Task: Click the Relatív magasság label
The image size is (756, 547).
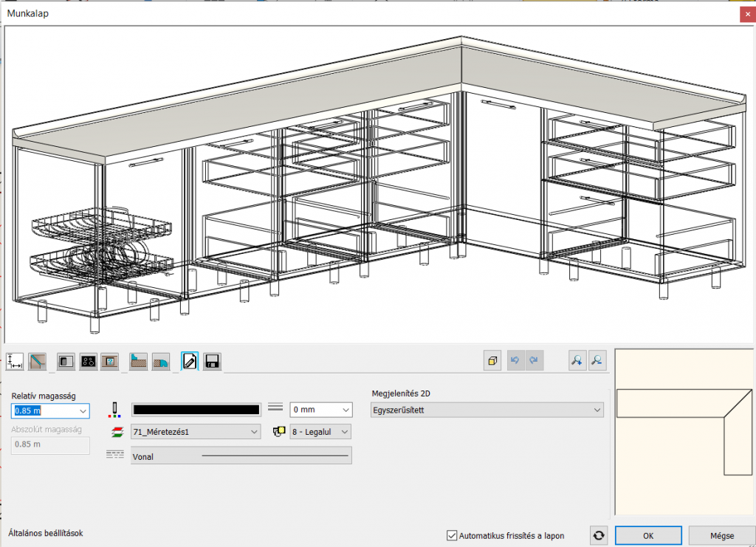Action: (44, 396)
